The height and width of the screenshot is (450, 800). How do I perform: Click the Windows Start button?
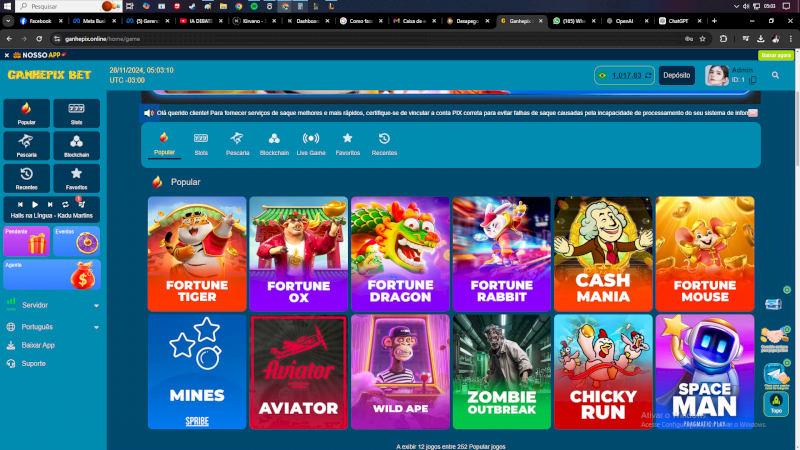pyautogui.click(x=7, y=6)
